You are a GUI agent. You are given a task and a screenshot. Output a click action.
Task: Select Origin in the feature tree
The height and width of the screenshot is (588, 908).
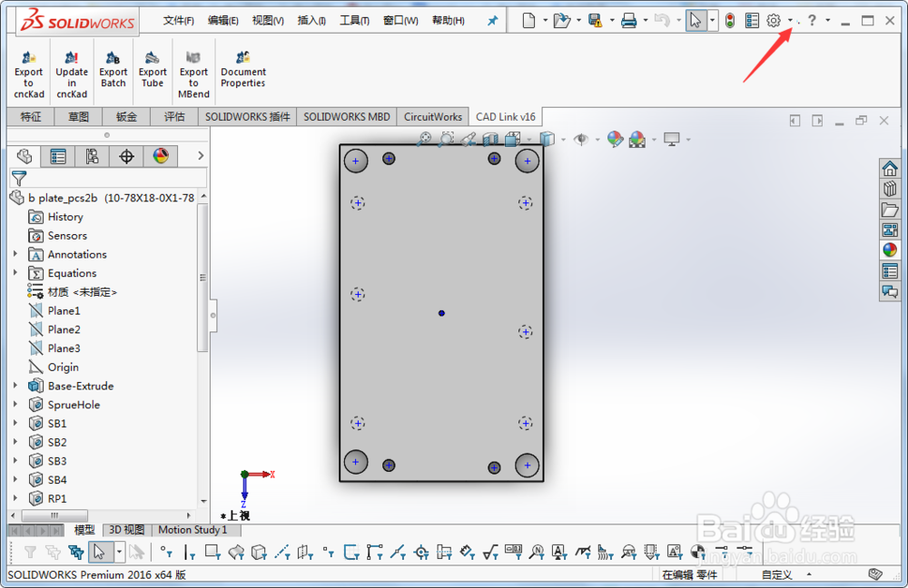64,367
